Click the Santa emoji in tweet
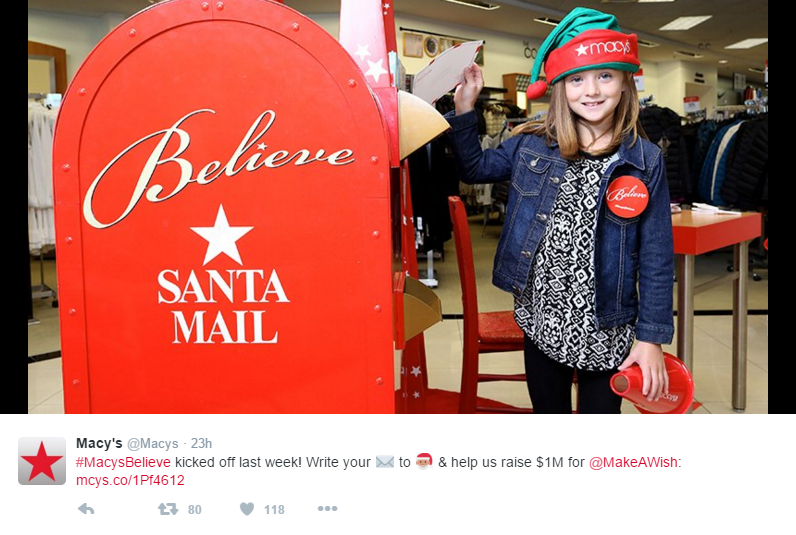Screen dimensions: 796x535 point(424,462)
